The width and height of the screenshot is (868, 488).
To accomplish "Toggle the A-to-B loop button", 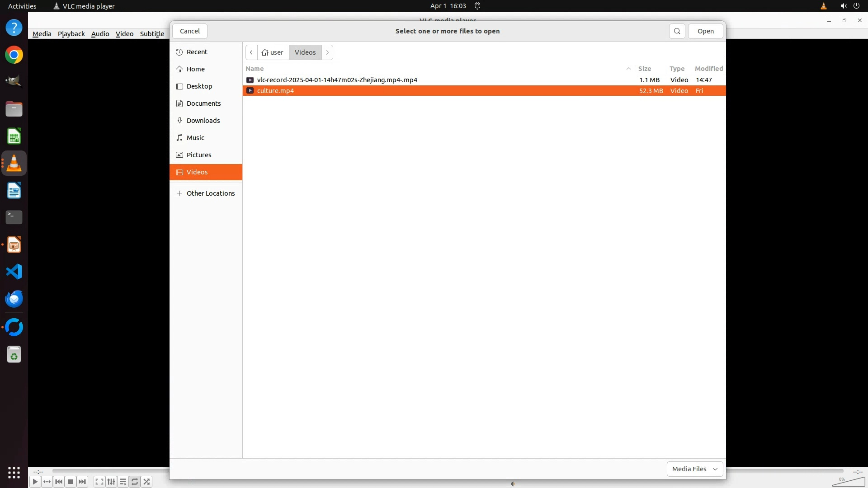I will pos(47,482).
